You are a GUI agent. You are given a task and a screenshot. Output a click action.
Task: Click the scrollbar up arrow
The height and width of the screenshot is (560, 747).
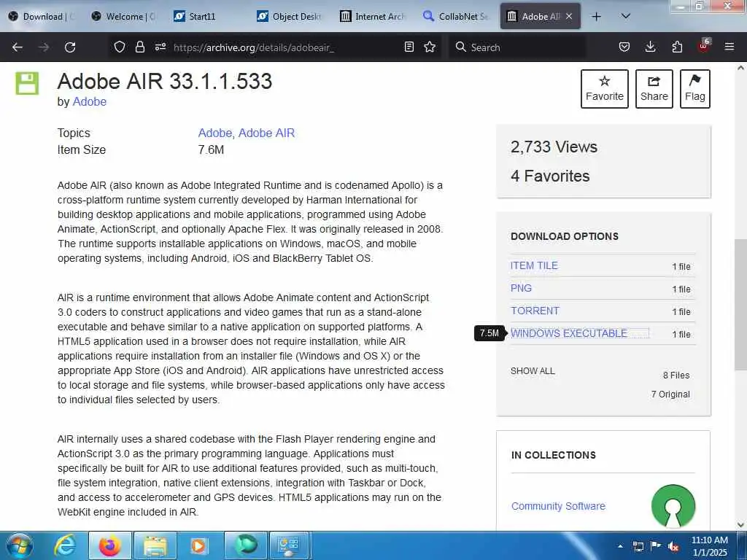coord(740,68)
